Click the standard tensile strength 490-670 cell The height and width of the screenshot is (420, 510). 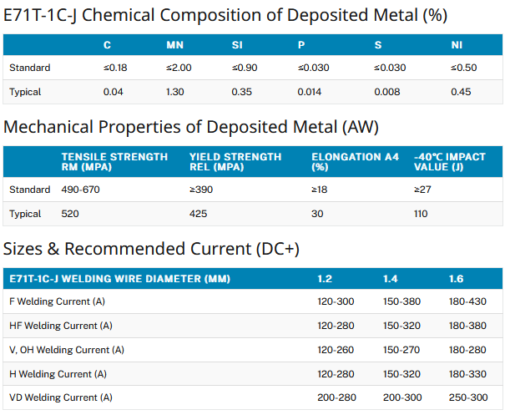81,190
